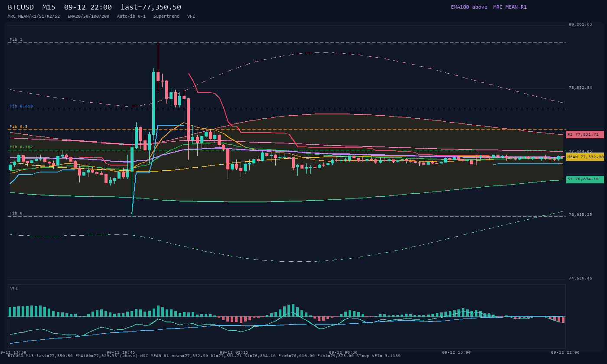Click the last=77,350.50 price readout
The image size is (607, 364).
(151, 7)
